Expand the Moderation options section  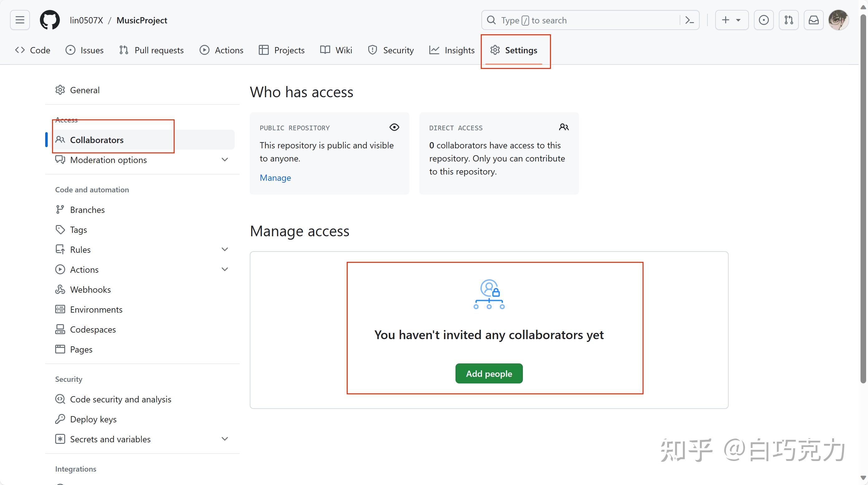click(225, 160)
